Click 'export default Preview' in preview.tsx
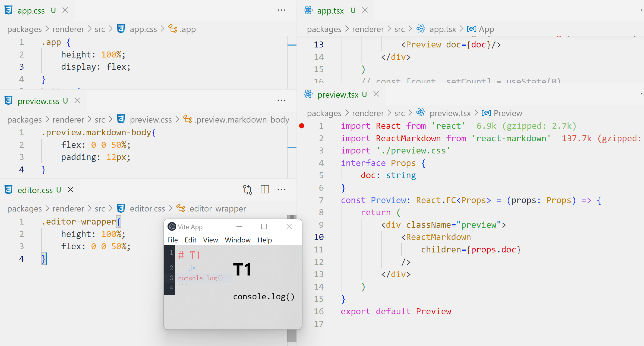This screenshot has width=644, height=346. (396, 311)
